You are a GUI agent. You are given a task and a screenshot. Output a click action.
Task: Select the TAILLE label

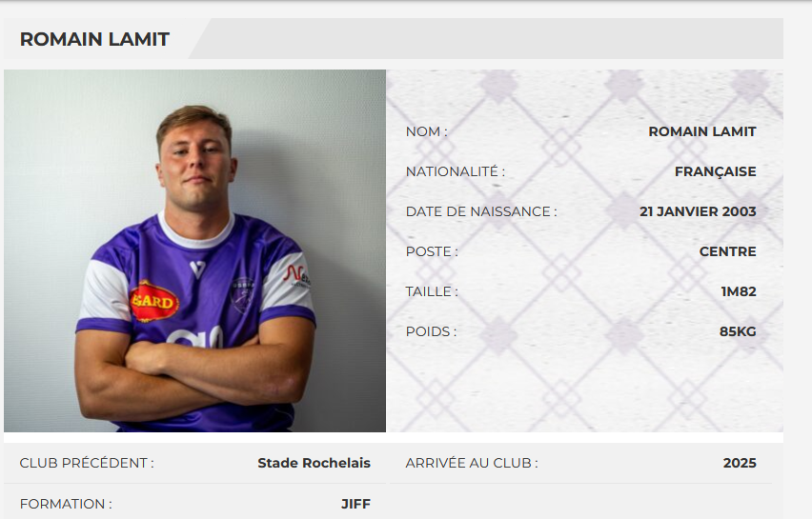point(432,291)
